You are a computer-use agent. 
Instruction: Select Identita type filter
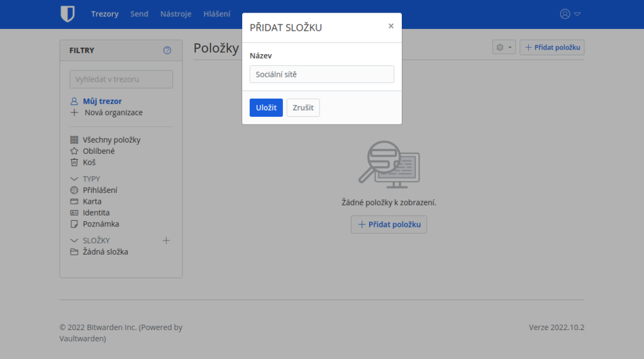click(x=96, y=213)
